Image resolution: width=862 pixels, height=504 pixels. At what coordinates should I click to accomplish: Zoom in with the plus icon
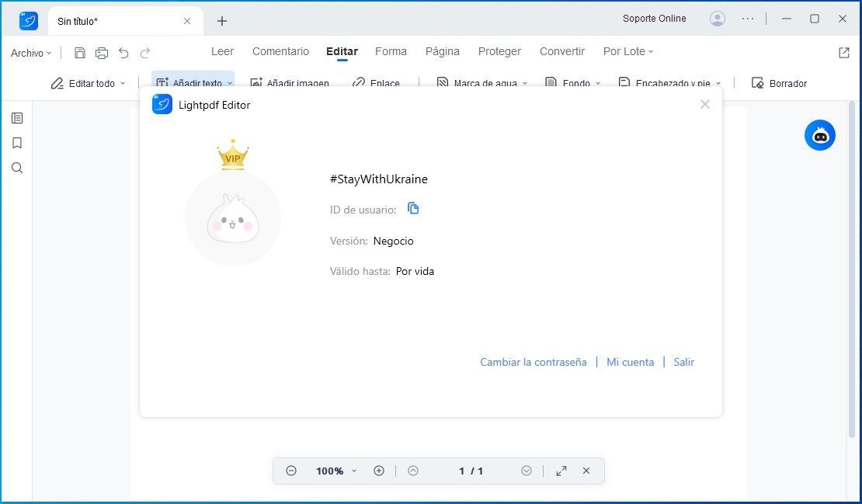point(379,471)
